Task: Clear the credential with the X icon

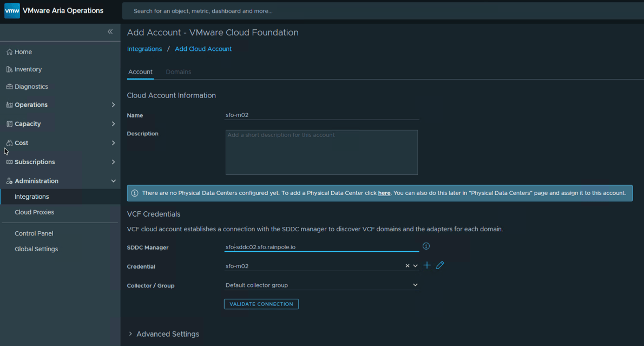Action: pyautogui.click(x=408, y=266)
